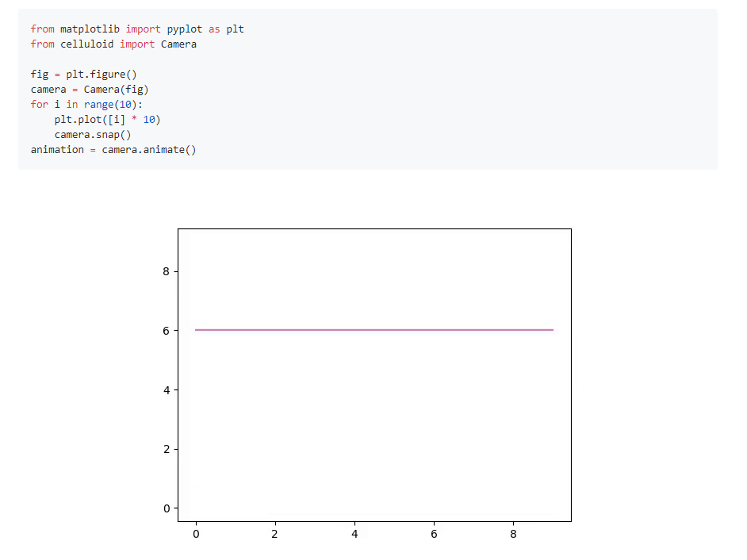The height and width of the screenshot is (560, 747).
Task: Click y-axis tick label 4
Action: point(167,390)
